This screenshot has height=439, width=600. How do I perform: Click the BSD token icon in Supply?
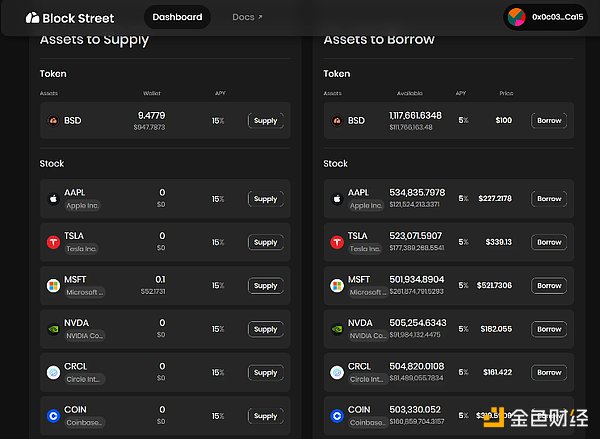click(53, 121)
